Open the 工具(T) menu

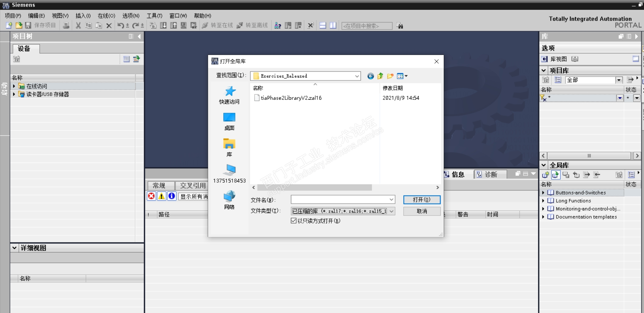pyautogui.click(x=154, y=16)
